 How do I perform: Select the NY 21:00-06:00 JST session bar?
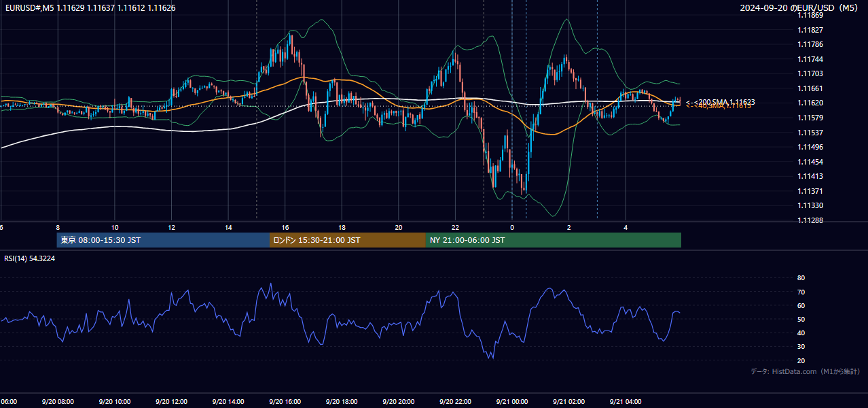[554, 240]
